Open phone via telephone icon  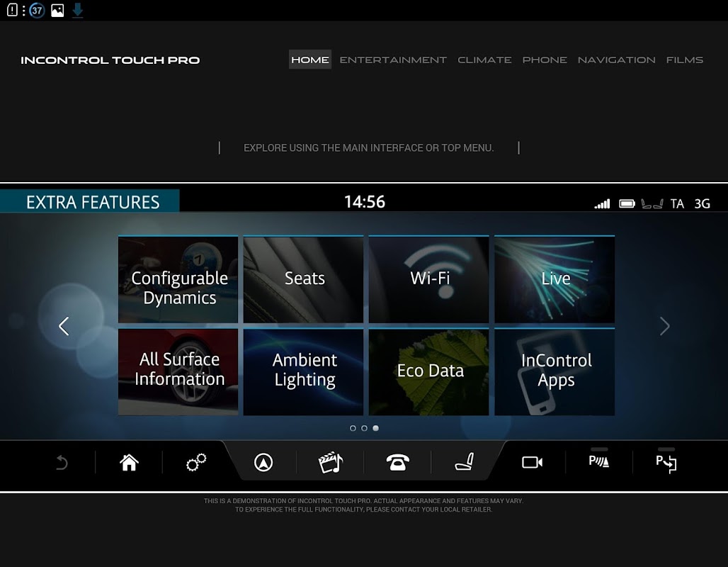click(x=398, y=462)
